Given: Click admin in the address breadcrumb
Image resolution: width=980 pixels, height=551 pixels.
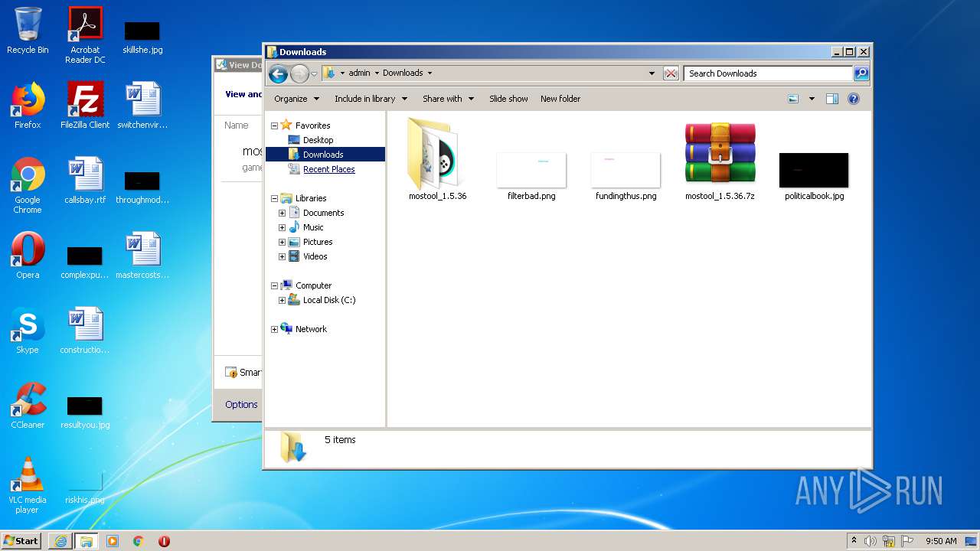Looking at the screenshot, I should 359,73.
